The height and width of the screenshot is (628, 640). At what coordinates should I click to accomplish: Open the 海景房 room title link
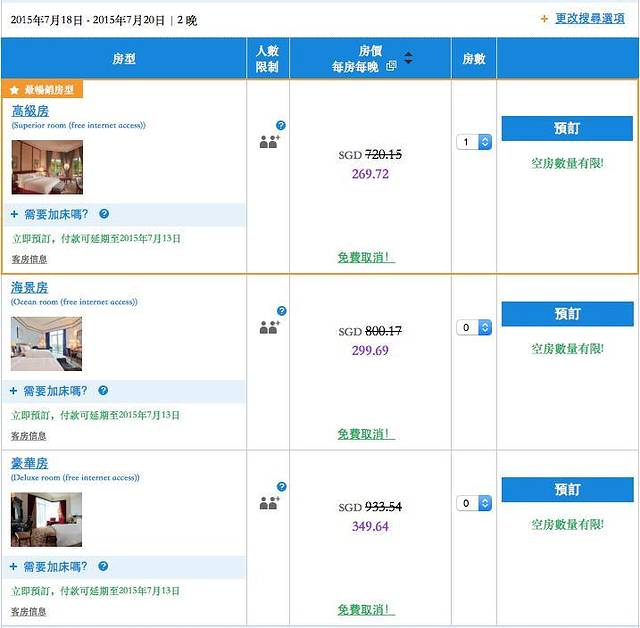click(x=30, y=287)
